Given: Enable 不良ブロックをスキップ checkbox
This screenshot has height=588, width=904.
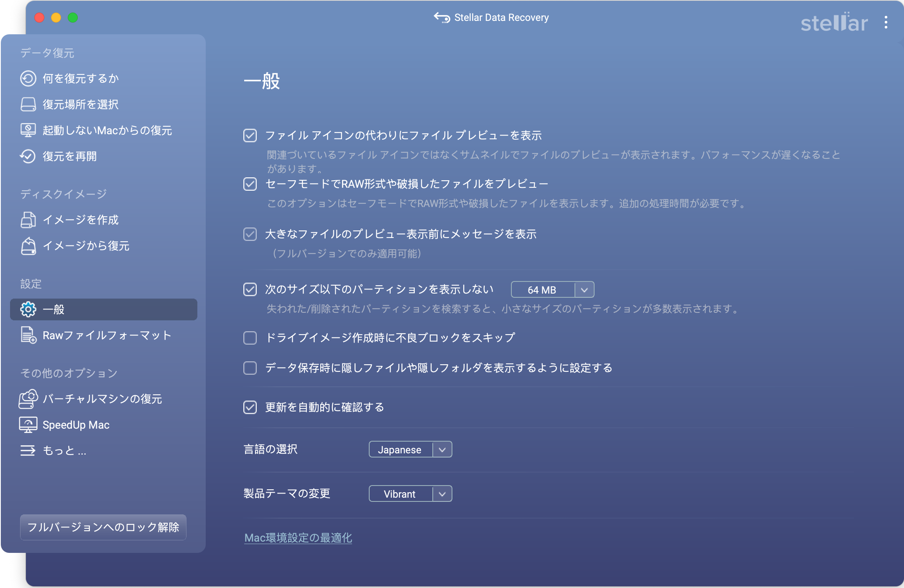Looking at the screenshot, I should (250, 338).
